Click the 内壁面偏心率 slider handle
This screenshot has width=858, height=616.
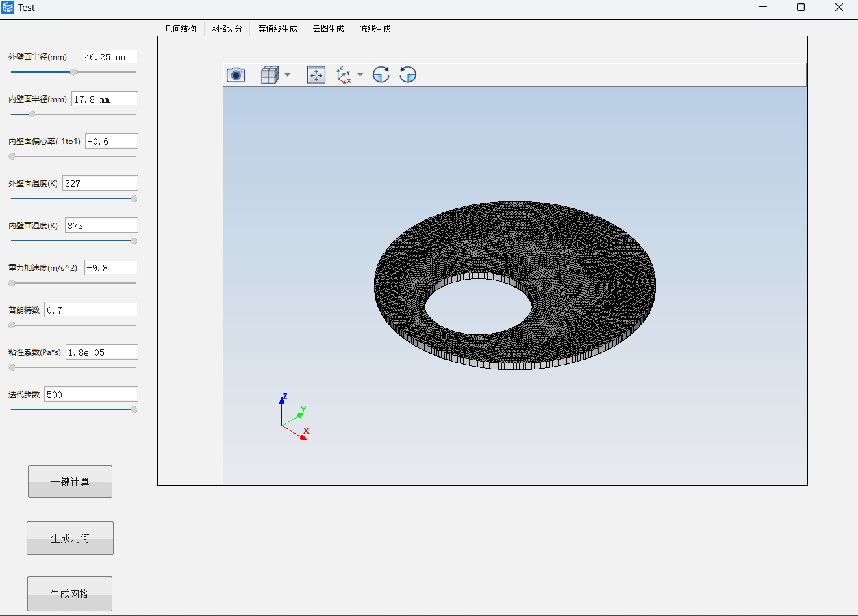point(12,156)
